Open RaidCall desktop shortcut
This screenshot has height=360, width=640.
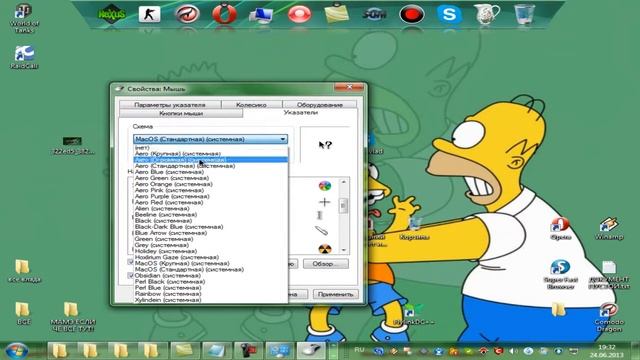pos(24,57)
